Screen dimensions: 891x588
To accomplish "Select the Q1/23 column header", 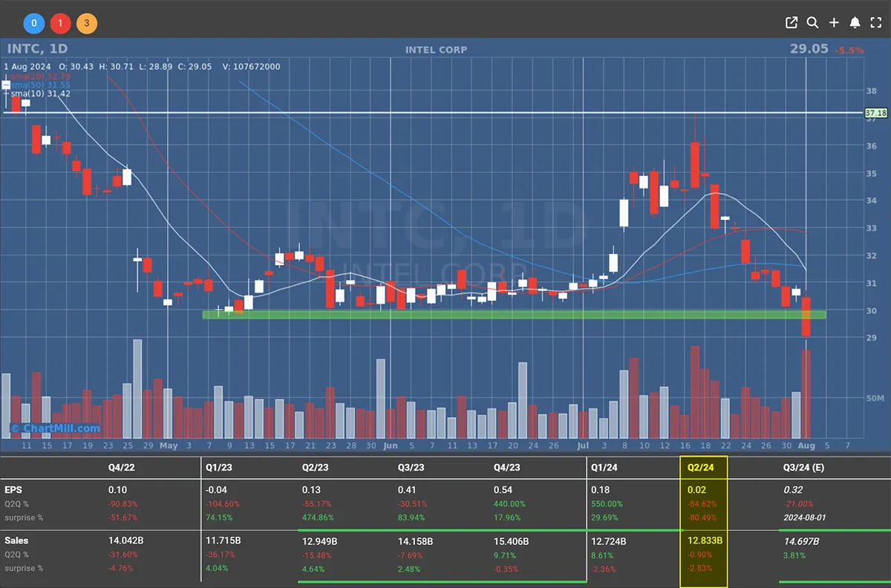I will pyautogui.click(x=219, y=468).
